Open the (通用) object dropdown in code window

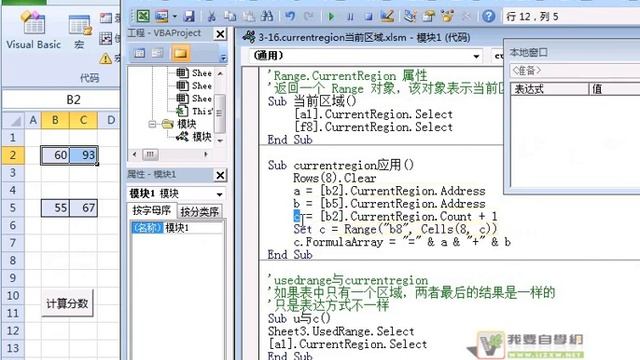pyautogui.click(x=476, y=56)
